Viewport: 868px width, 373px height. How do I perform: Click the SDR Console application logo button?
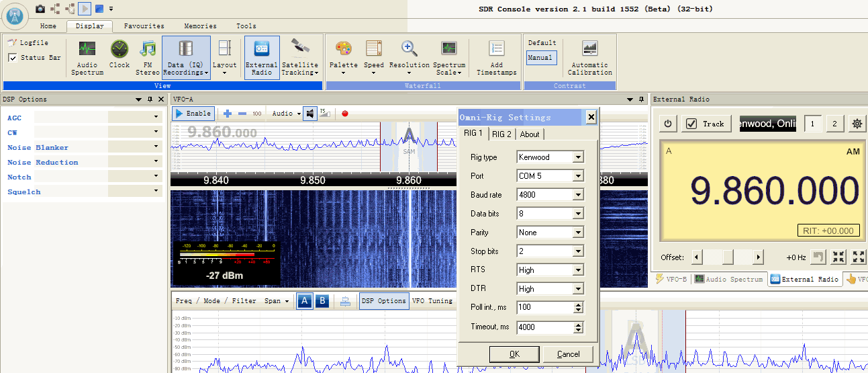coord(16,15)
